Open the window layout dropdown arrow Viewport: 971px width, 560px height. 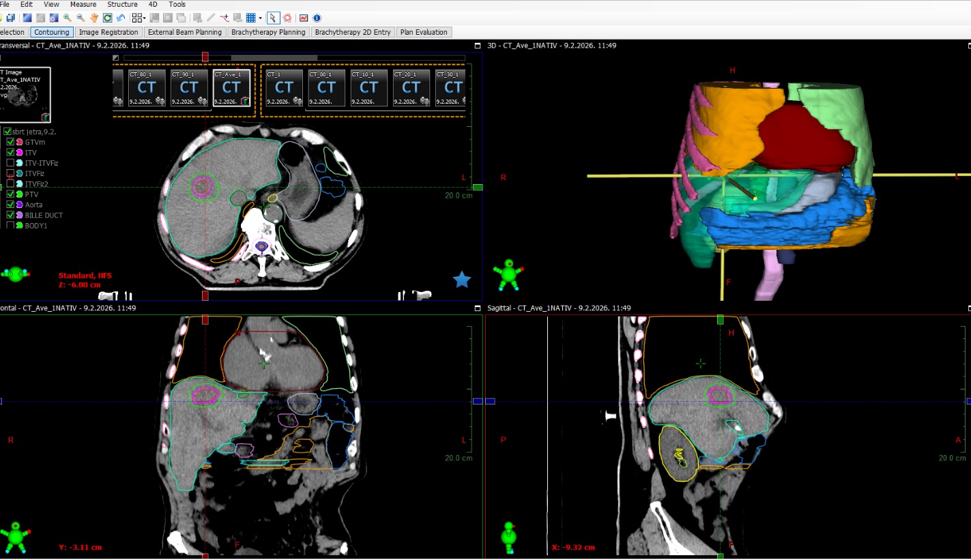point(144,18)
